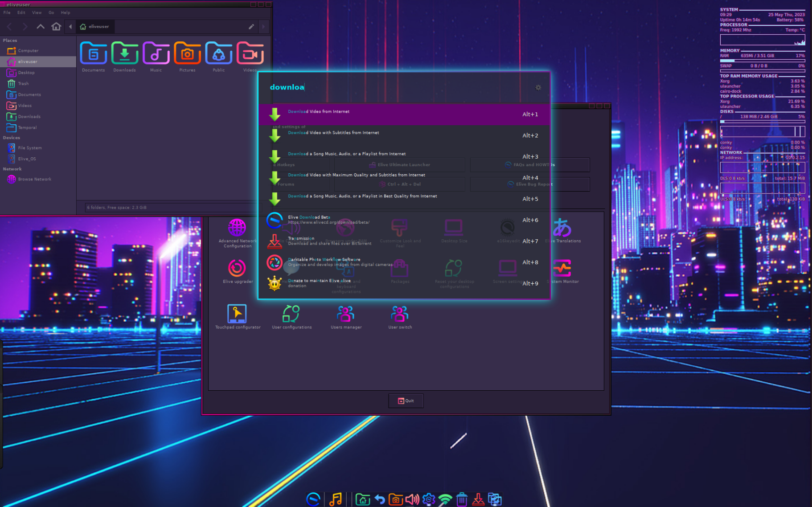Select Documents in Places sidebar

(38, 94)
